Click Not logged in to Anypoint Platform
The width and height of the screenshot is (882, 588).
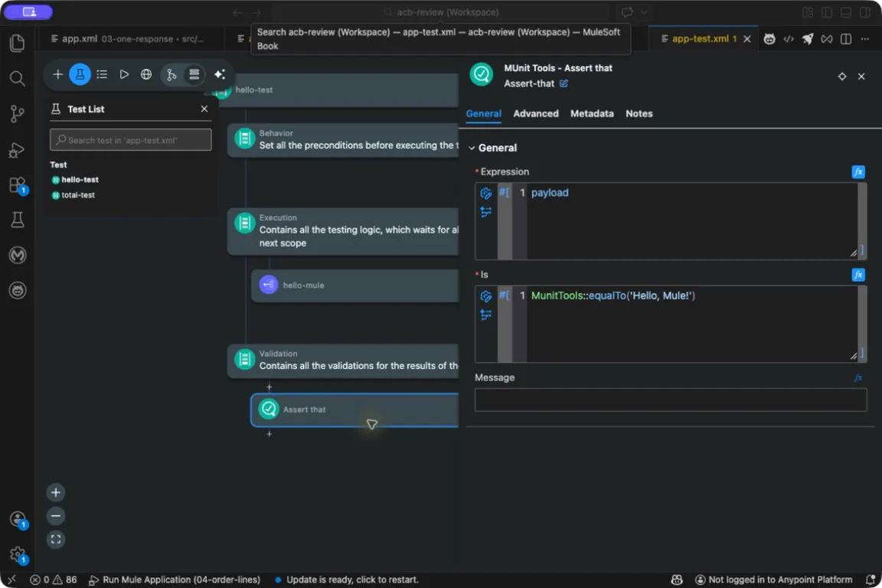coord(774,580)
